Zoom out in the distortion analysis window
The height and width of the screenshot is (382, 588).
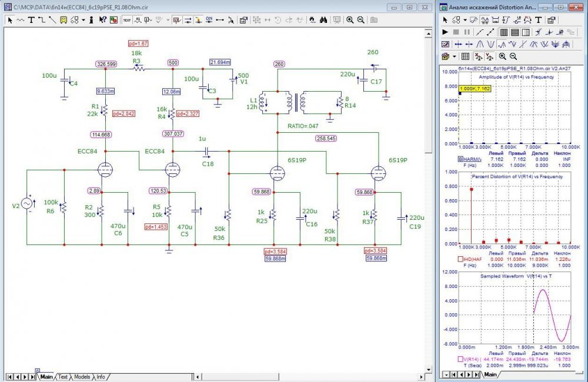tap(513, 56)
